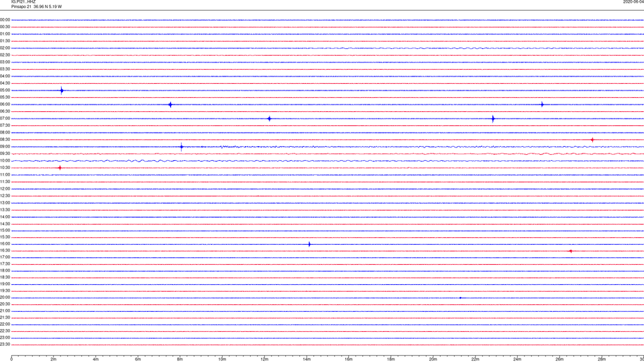Select the 19:30 time label
The image size is (644, 362).
(x=5, y=290)
